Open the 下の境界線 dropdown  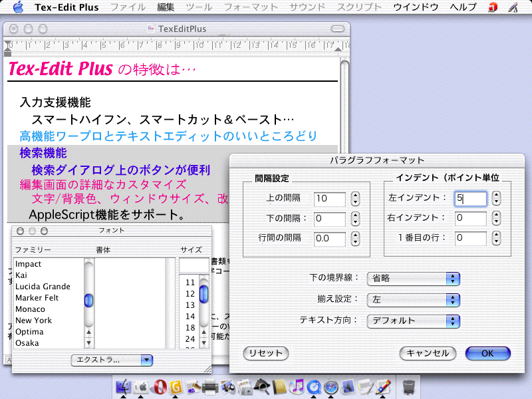pos(413,279)
